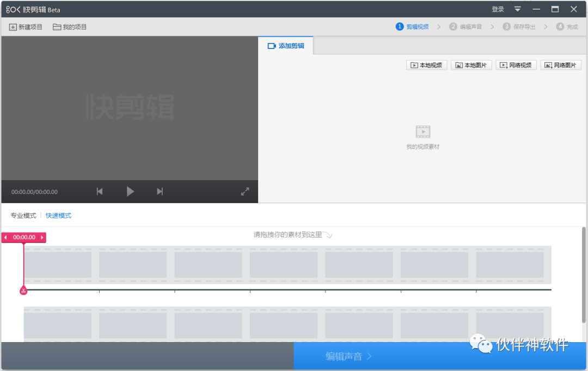
Task: Open 我的项目 project list
Action: tap(70, 27)
